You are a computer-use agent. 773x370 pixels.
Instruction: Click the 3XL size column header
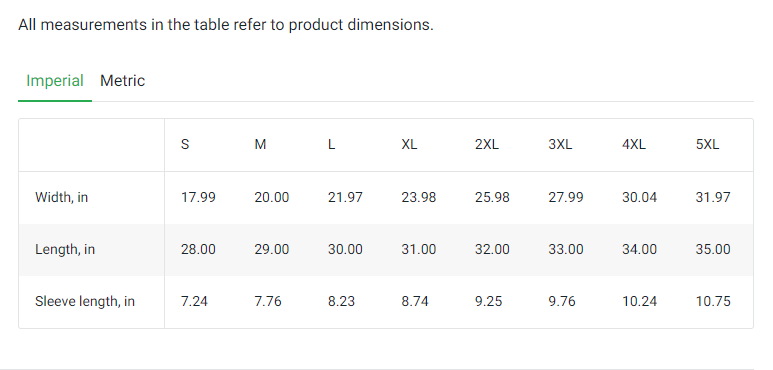(x=561, y=145)
